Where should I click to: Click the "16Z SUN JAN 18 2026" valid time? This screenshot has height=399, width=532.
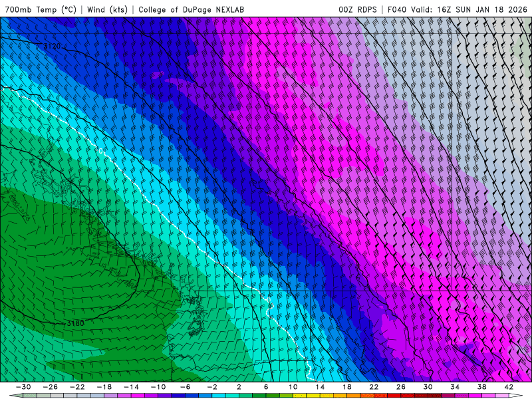click(x=482, y=9)
